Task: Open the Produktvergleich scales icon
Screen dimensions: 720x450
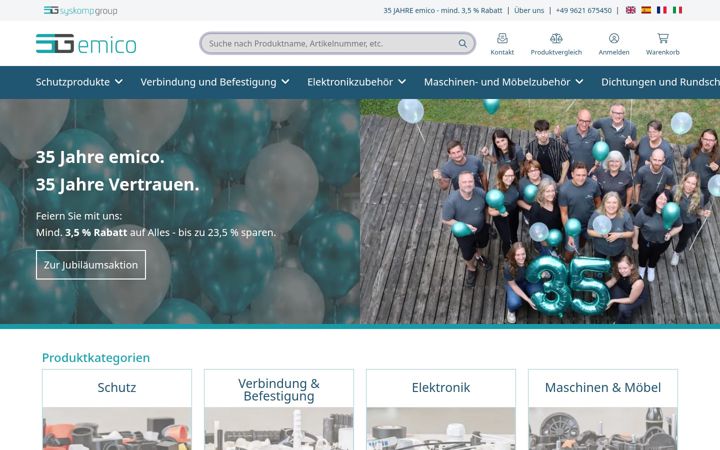Action: pos(556,38)
